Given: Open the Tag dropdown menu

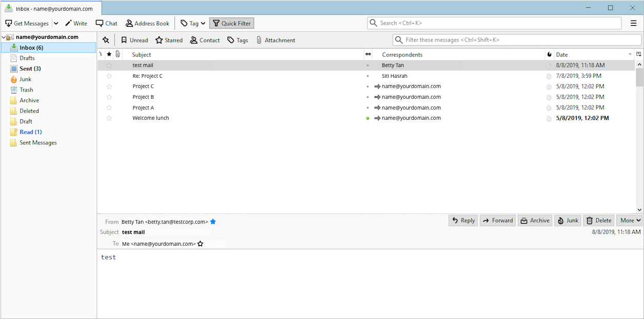Looking at the screenshot, I should pyautogui.click(x=193, y=24).
